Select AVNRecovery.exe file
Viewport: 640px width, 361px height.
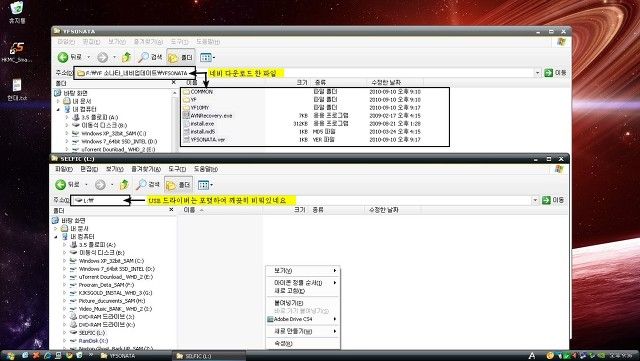207,116
